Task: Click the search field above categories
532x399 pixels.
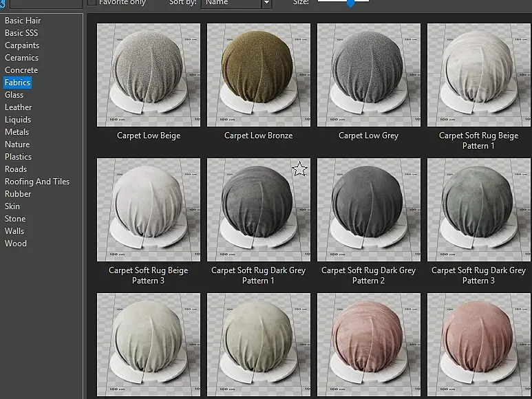Action: [x=46, y=3]
